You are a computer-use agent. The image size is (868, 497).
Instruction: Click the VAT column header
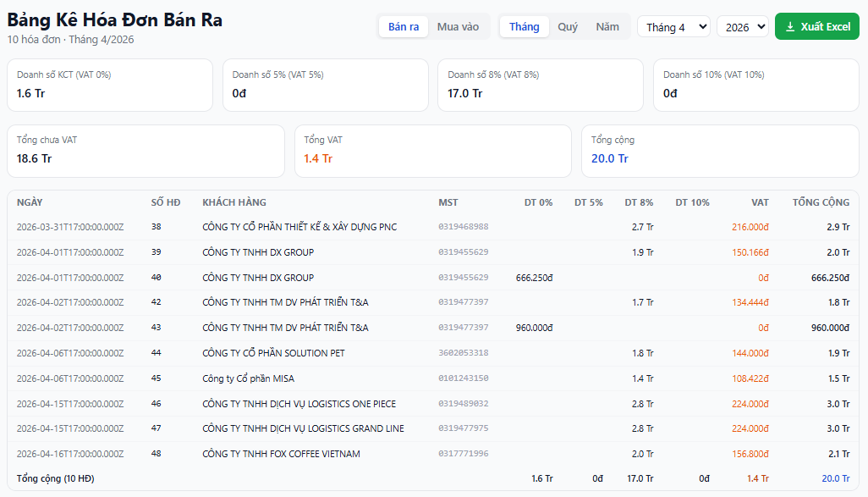tap(760, 202)
